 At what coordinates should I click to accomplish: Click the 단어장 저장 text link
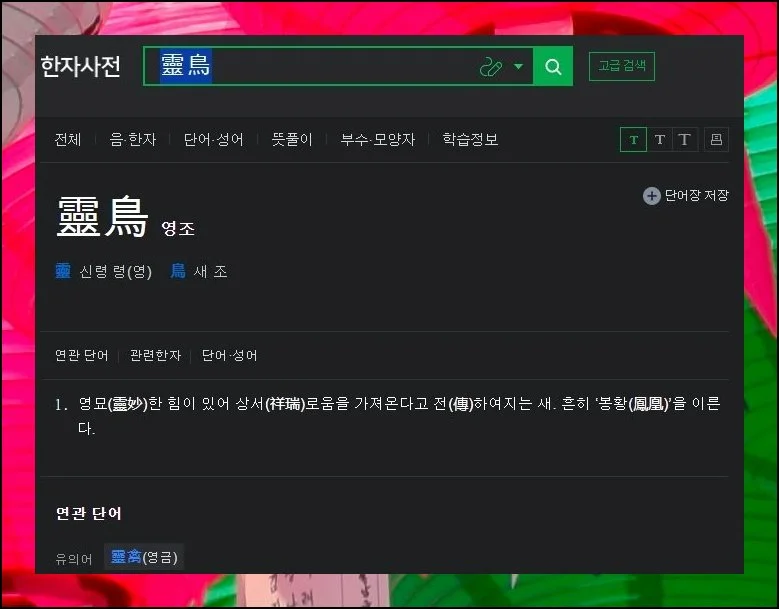coord(697,195)
